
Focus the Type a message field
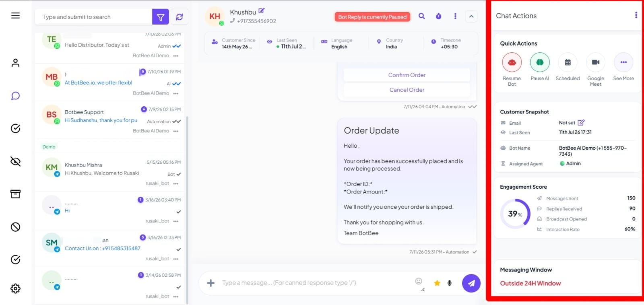click(x=316, y=283)
